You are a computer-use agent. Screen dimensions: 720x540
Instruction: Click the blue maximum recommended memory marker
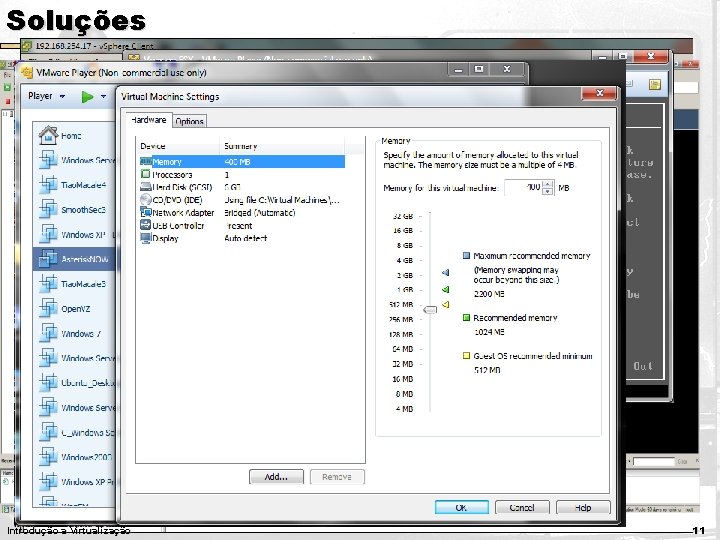click(x=445, y=273)
